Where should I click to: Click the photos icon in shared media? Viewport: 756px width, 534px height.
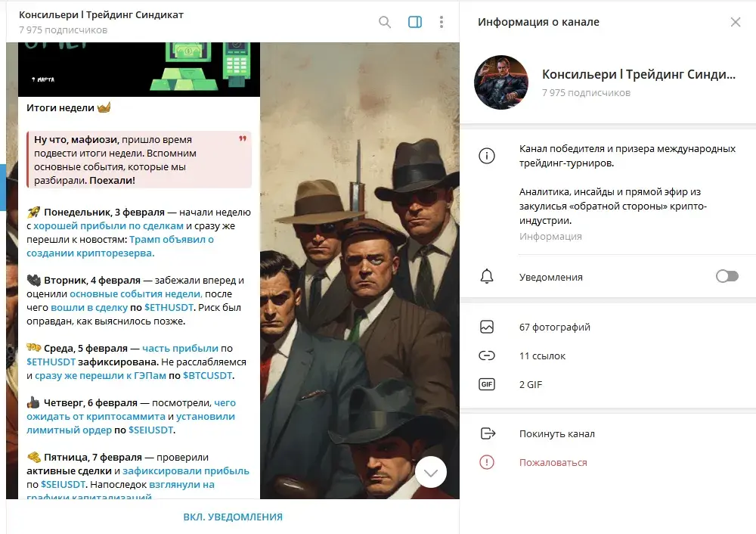pyautogui.click(x=486, y=327)
